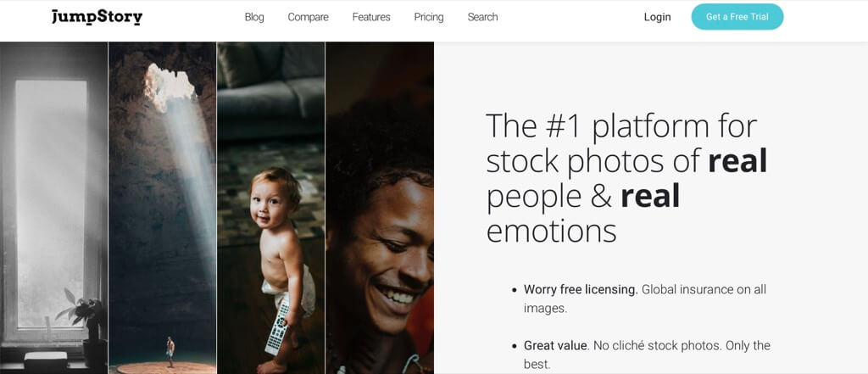Select the smiling man photo
Viewport: 868px width, 374px height.
click(380, 208)
